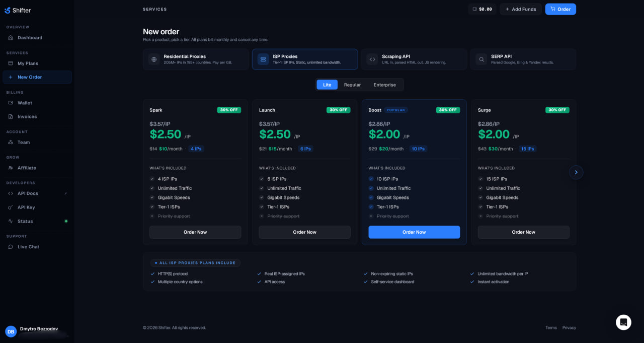
Task: Open API Docs external link arrow
Action: (65, 193)
